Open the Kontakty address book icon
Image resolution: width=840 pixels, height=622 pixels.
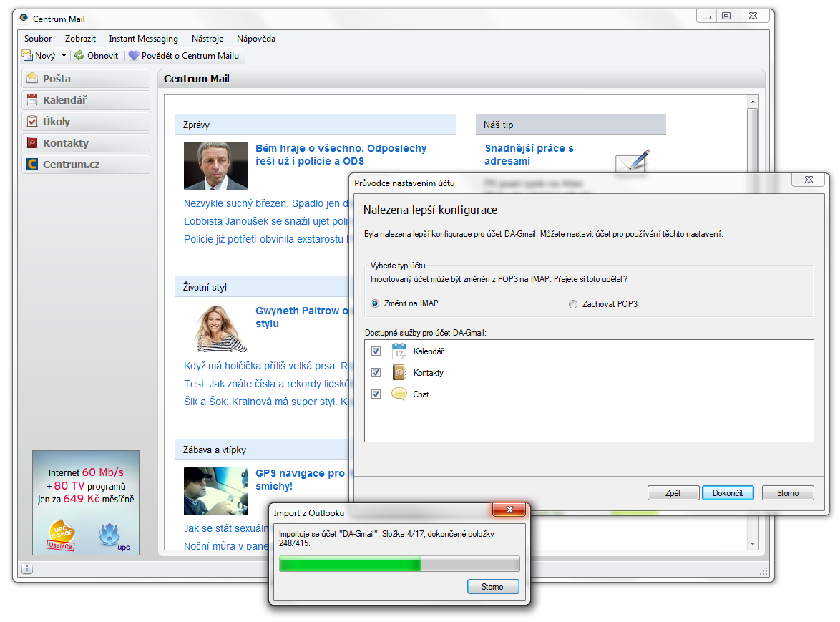point(32,142)
